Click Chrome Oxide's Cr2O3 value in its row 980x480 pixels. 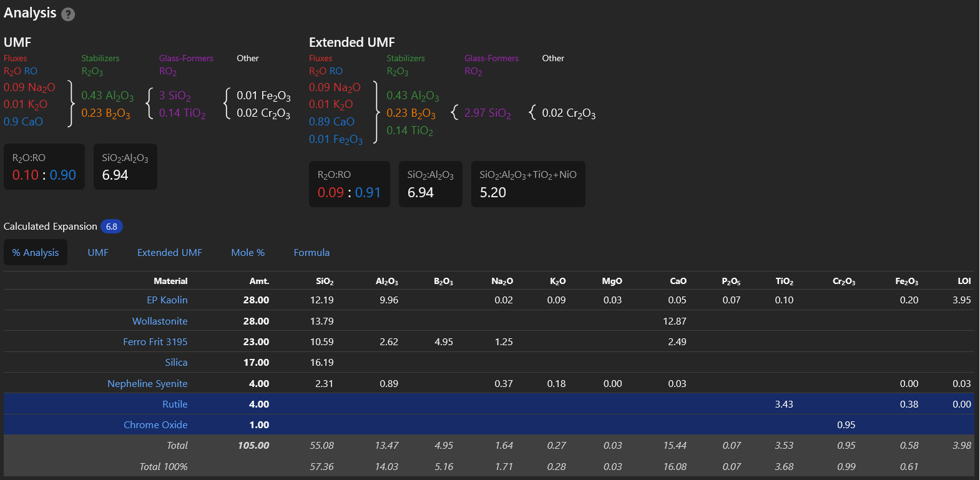click(x=846, y=425)
